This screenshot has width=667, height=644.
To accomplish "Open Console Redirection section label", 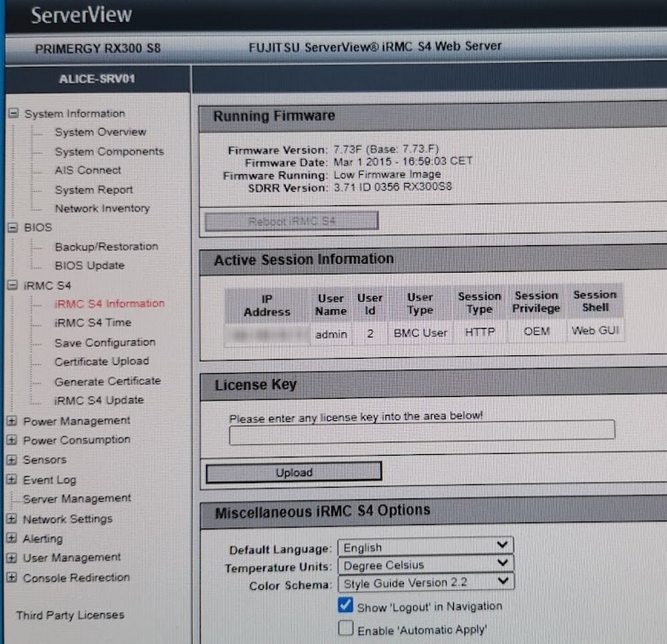I will (76, 578).
